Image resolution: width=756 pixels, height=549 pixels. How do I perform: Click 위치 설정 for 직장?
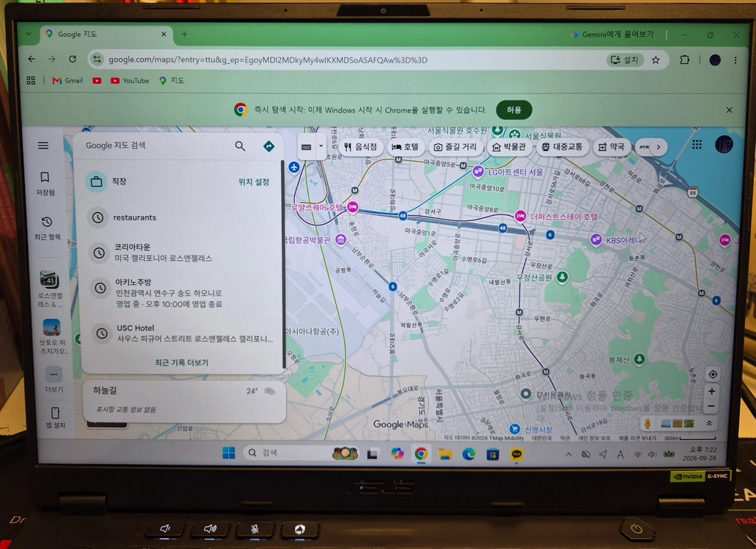[x=254, y=182]
